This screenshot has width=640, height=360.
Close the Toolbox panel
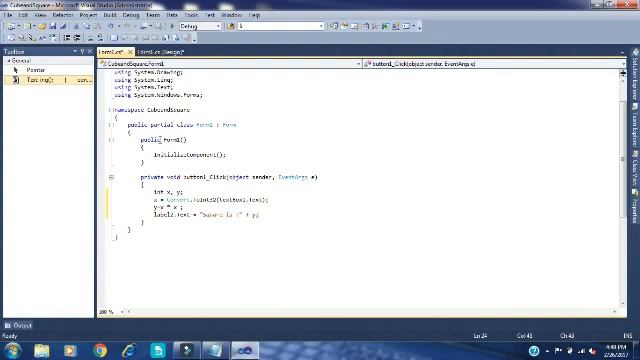(90, 51)
